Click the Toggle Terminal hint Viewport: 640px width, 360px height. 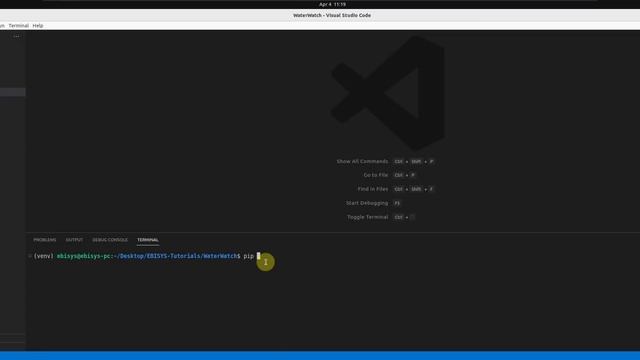click(367, 217)
